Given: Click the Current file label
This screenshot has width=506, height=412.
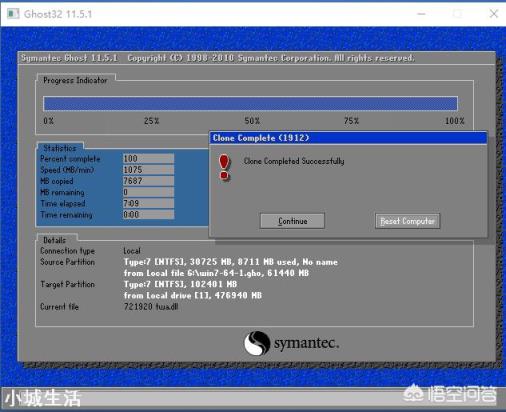Looking at the screenshot, I should point(60,307).
